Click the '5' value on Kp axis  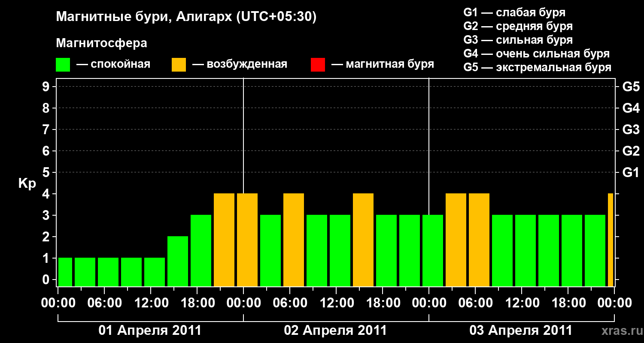tap(47, 172)
